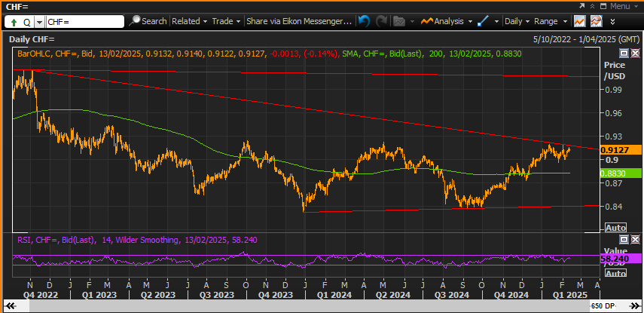Click the scroll right double-arrow button
644x313 pixels.
pos(633,306)
